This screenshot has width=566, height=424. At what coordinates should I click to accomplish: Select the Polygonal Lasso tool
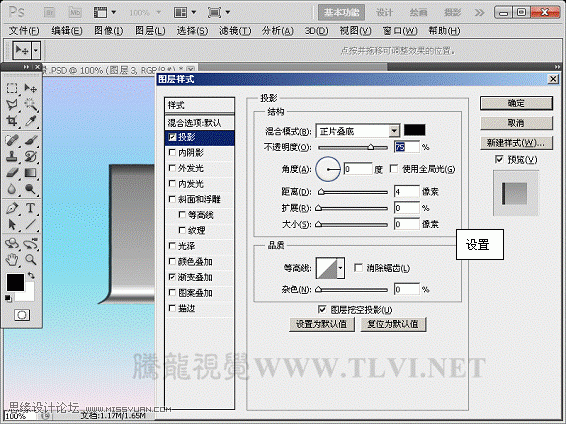point(12,104)
